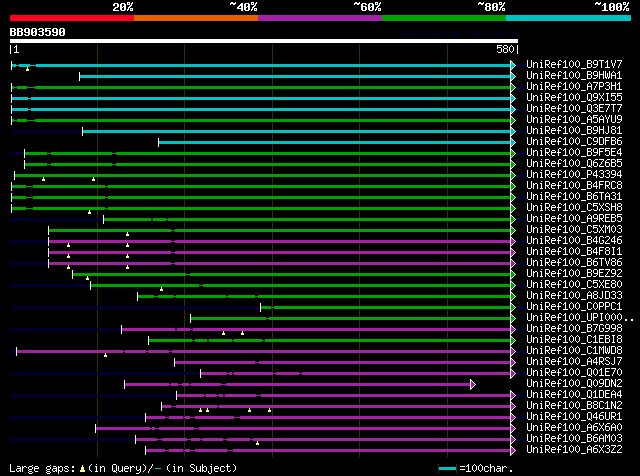Open subject UniRef100_A5AYU9
Viewport: 640px width, 476px height.
(x=574, y=120)
